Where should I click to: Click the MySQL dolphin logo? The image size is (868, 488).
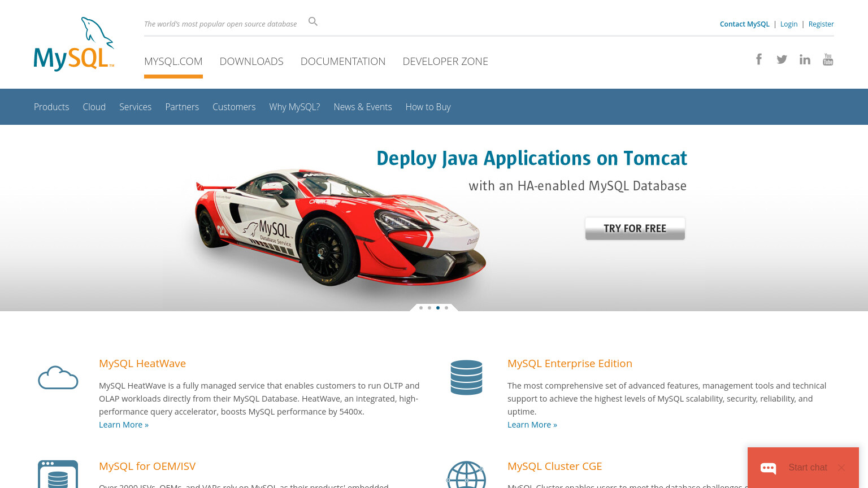74,44
